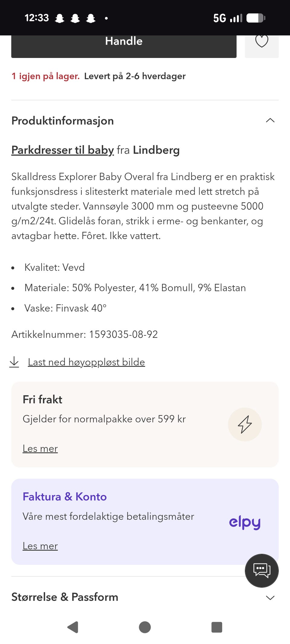Open the Parkdresser til baby link
The width and height of the screenshot is (290, 644).
click(63, 150)
